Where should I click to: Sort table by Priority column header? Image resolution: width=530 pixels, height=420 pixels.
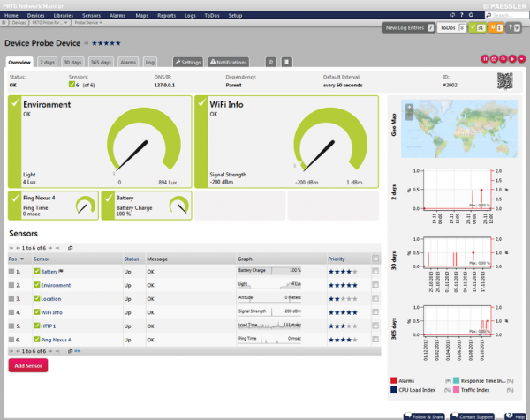337,259
